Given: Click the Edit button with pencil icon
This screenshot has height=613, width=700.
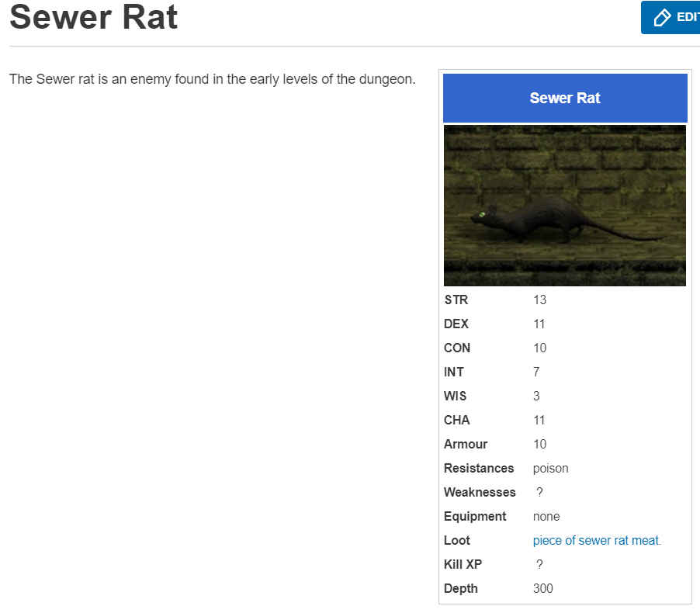Looking at the screenshot, I should 671,17.
